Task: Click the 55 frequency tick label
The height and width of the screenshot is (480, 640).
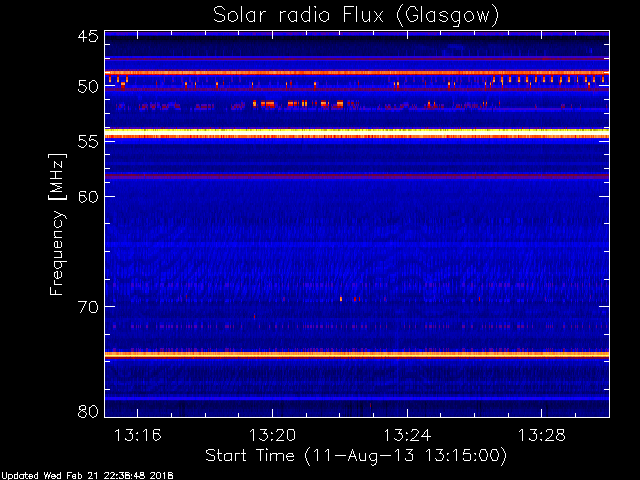Action: [88, 142]
